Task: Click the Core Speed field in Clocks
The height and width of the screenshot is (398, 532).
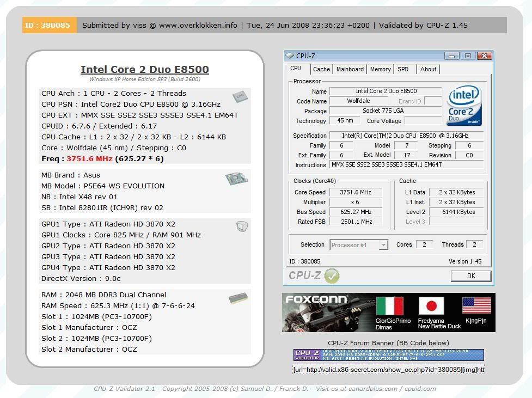Action: [x=356, y=192]
